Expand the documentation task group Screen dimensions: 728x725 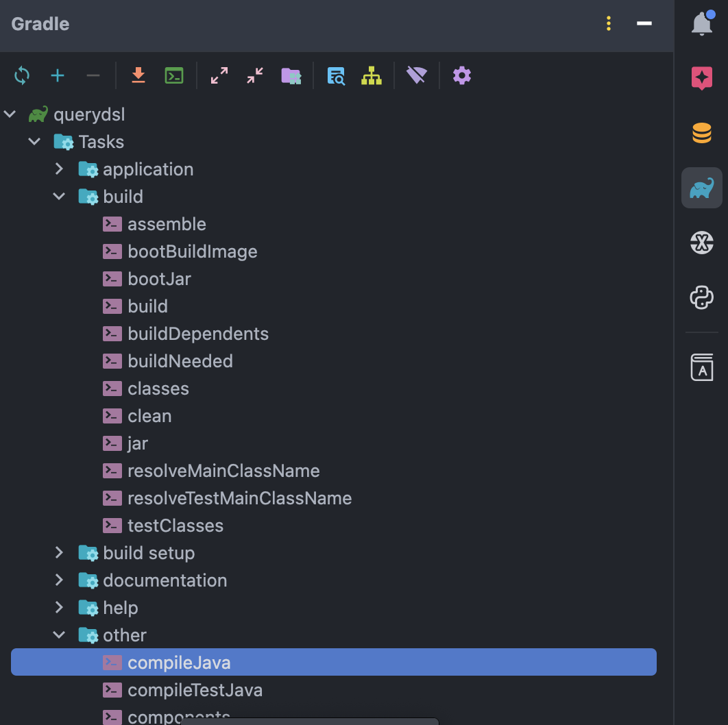click(59, 580)
